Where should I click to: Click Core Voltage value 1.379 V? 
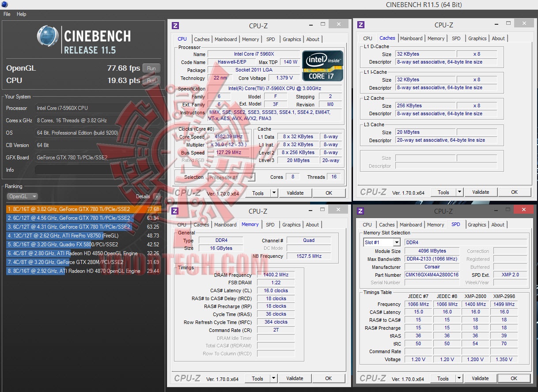284,78
